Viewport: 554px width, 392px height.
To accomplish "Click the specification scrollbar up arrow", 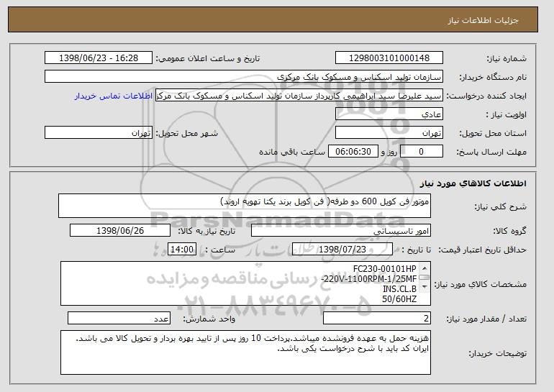I will click(424, 268).
